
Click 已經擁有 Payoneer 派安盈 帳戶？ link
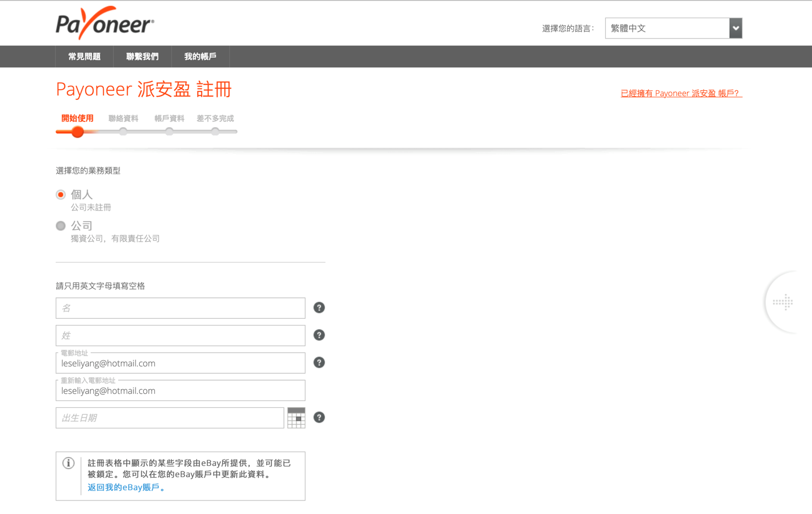coord(681,93)
